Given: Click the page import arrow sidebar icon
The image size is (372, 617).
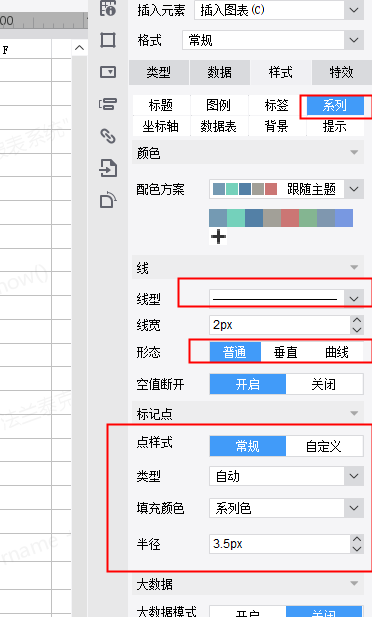Looking at the screenshot, I should tap(108, 168).
